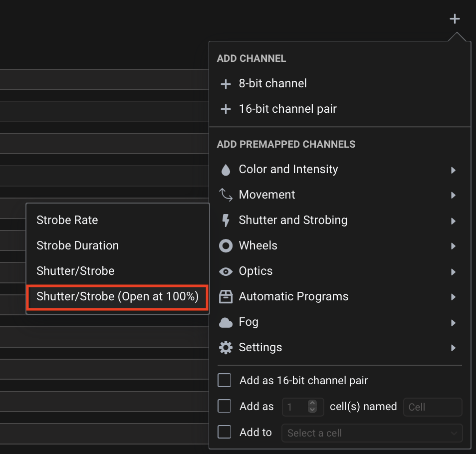Click the Wheels ring icon
This screenshot has width=476, height=454.
click(x=226, y=246)
